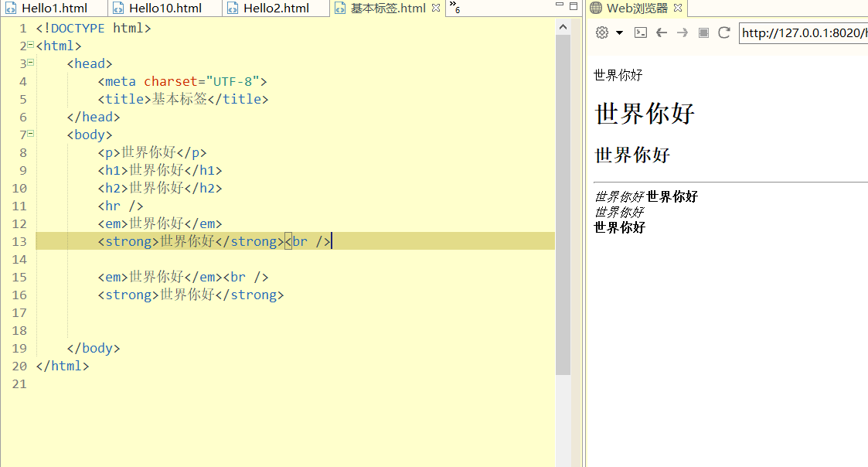
Task: Close the Web浏览器 view
Action: [678, 8]
